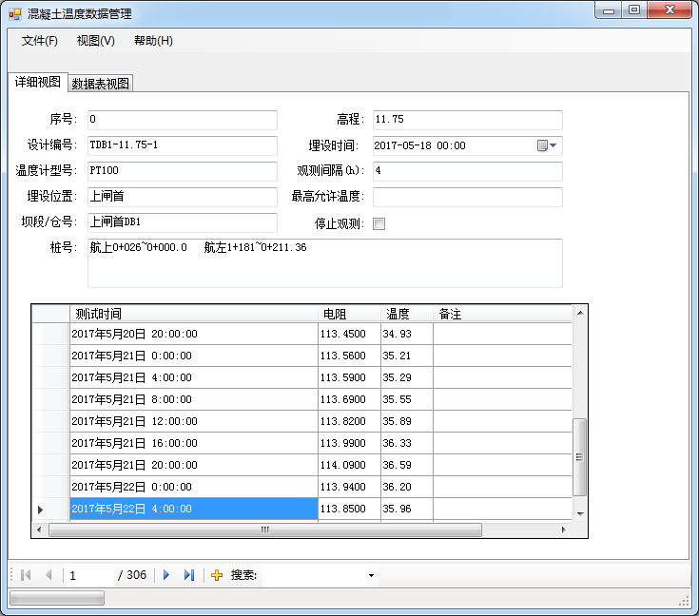Sort by the 电阻 column header

pos(350,314)
